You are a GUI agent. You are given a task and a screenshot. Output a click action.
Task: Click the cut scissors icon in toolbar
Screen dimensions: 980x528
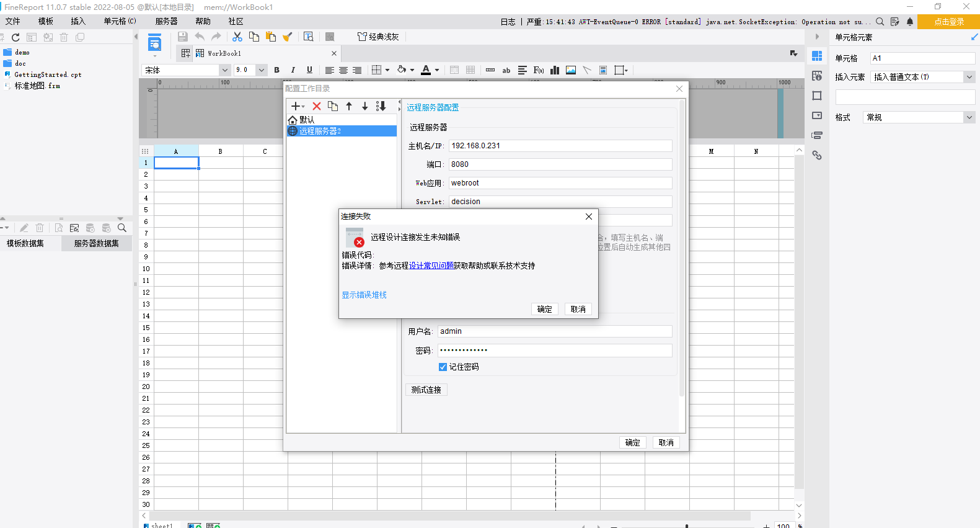(x=237, y=37)
